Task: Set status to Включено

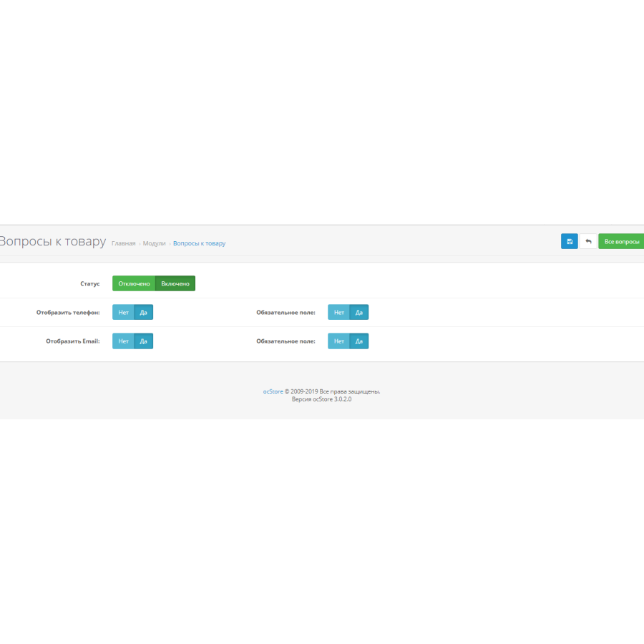Action: pos(175,283)
